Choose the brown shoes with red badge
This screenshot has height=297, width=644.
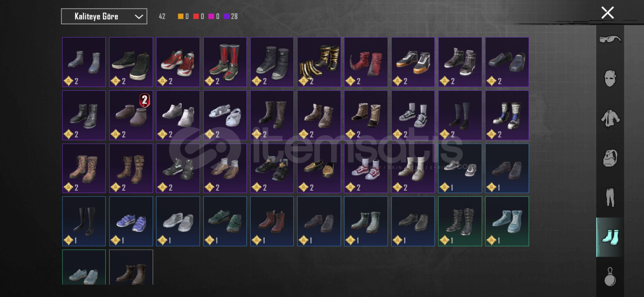(131, 115)
